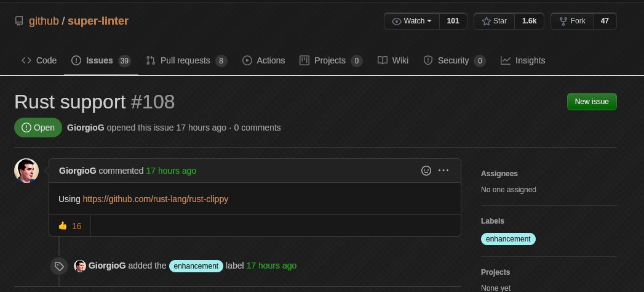Open the Wiki tab
The height and width of the screenshot is (292, 644).
pos(393,60)
